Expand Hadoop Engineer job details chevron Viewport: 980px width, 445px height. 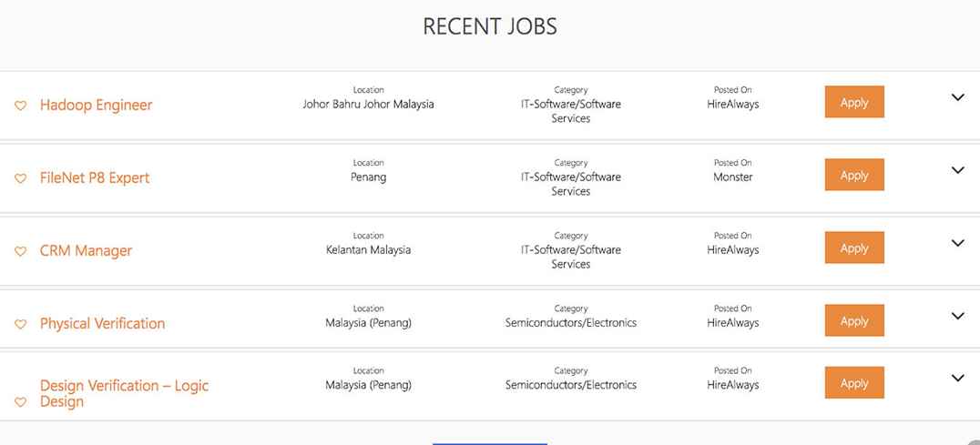957,97
